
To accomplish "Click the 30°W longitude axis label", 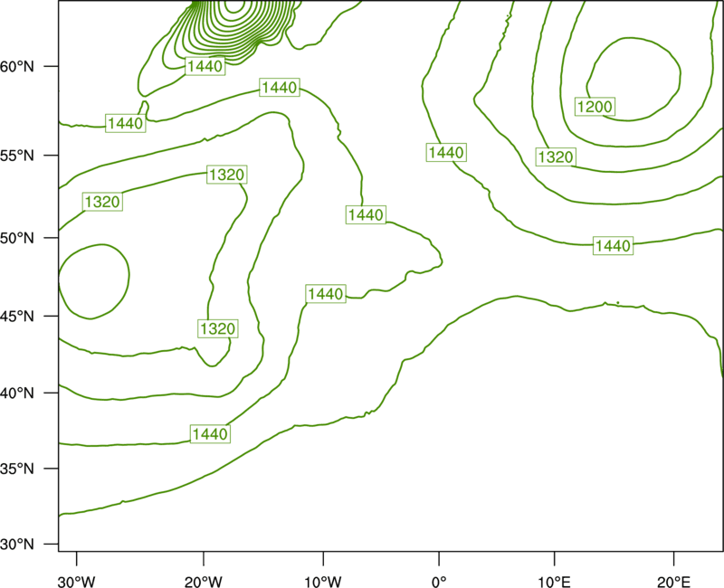I will (76, 582).
